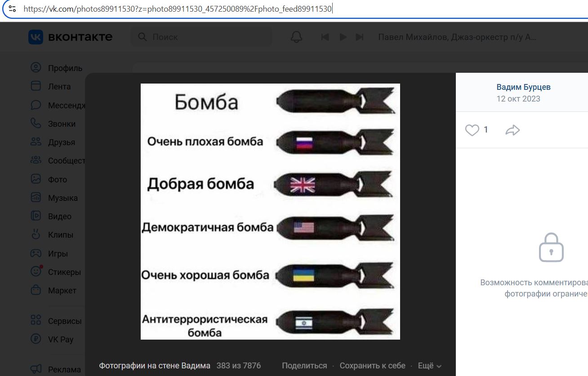Share the photo via arrow icon
Viewport: 588px width, 376px height.
(x=512, y=130)
